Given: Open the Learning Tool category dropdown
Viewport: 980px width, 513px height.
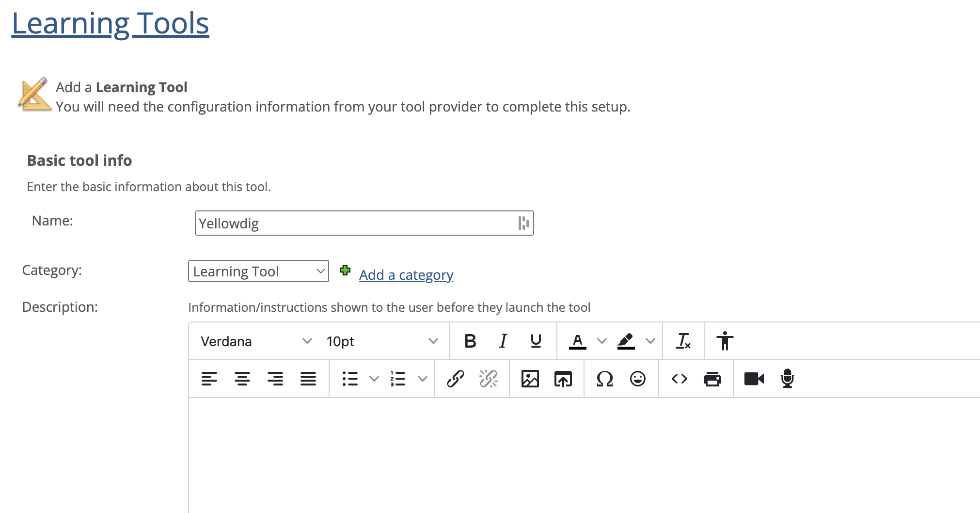Looking at the screenshot, I should coord(258,271).
